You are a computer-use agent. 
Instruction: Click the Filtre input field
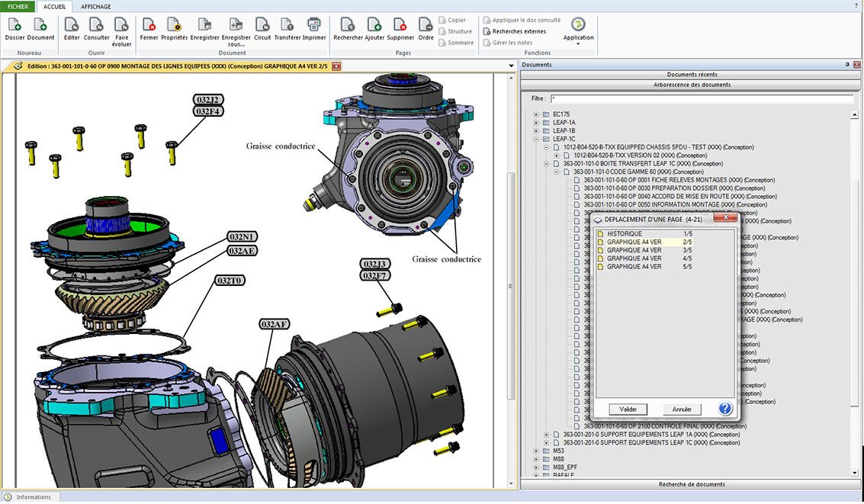701,99
